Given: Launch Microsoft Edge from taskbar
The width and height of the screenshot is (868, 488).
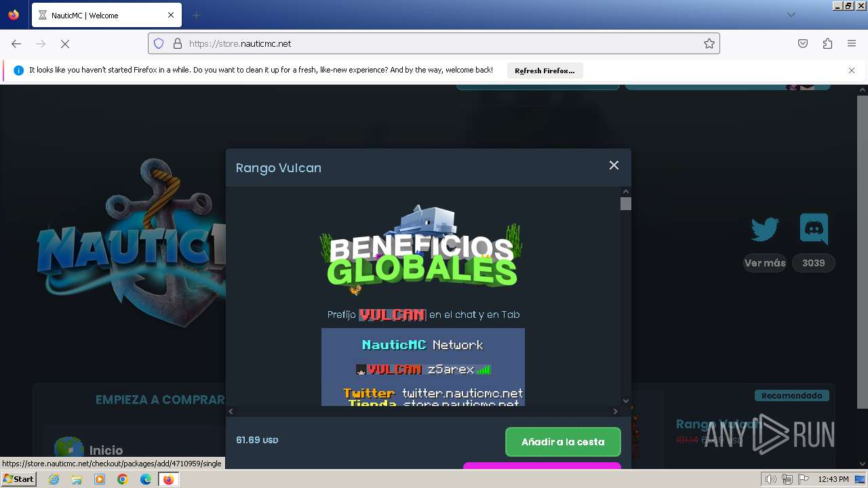Looking at the screenshot, I should tap(146, 479).
